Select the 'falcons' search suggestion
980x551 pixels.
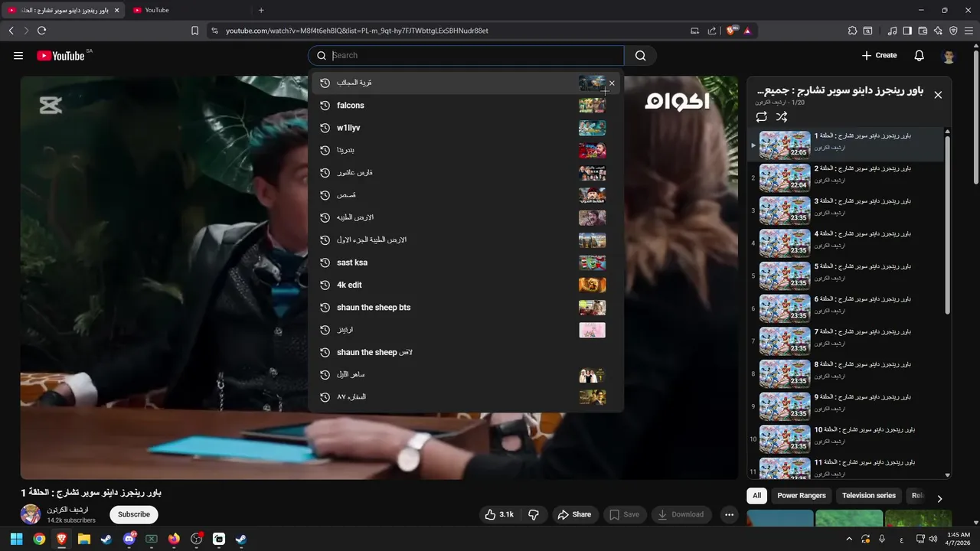pos(465,106)
